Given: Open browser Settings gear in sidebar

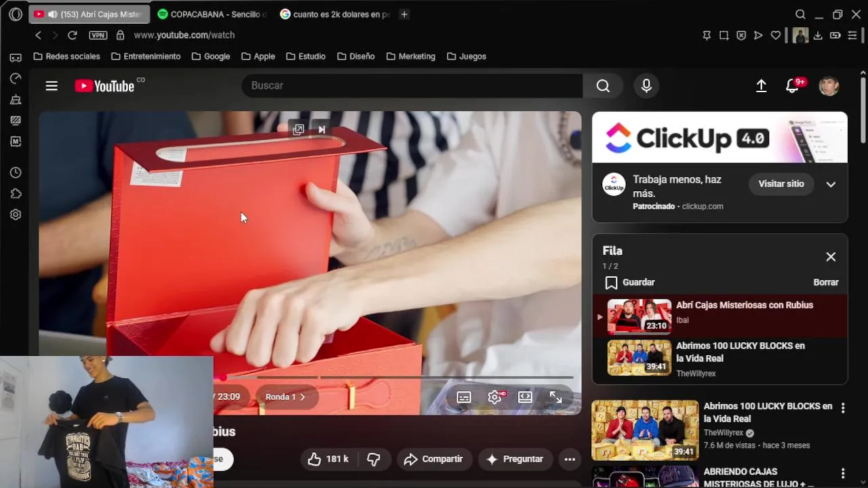Looking at the screenshot, I should click(x=16, y=215).
